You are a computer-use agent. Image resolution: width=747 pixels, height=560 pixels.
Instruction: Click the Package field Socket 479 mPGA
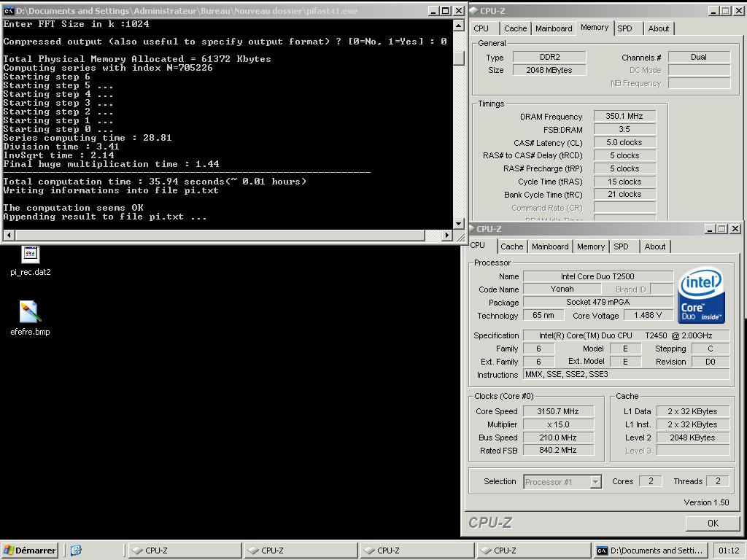point(598,302)
